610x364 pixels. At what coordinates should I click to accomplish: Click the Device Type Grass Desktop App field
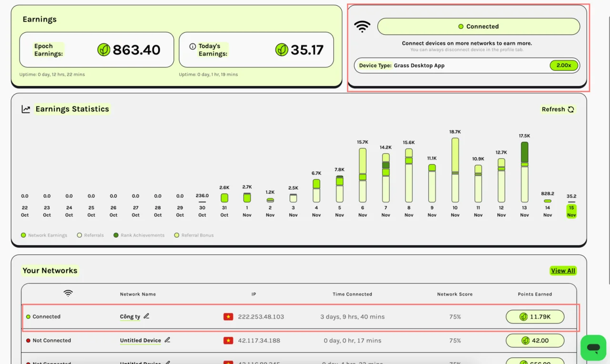pos(467,66)
